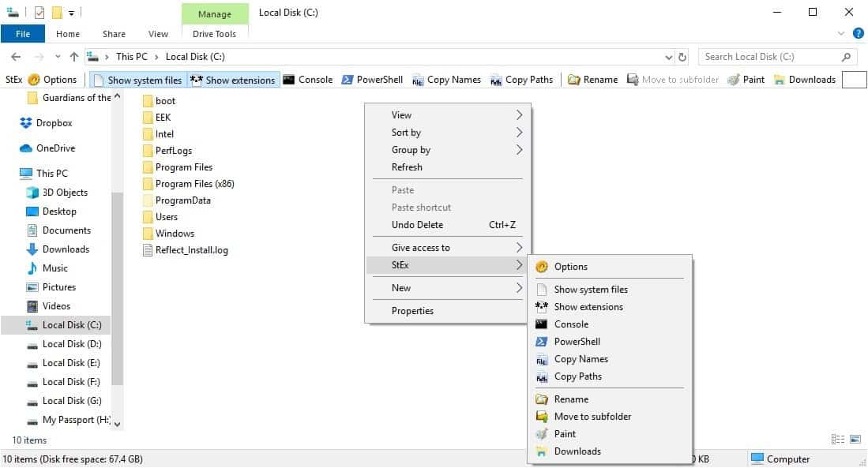
Task: Click inside the Search Local Disk box
Action: tap(770, 56)
